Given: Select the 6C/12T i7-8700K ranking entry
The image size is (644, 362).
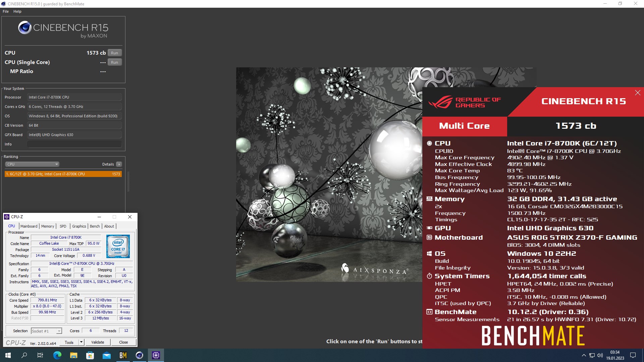Looking at the screenshot, I should tap(63, 174).
